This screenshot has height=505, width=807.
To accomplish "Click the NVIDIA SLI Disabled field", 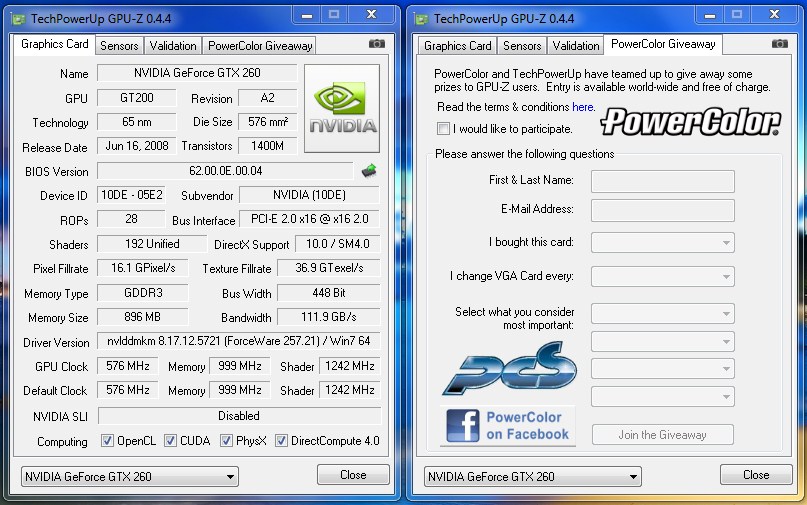I will (239, 416).
